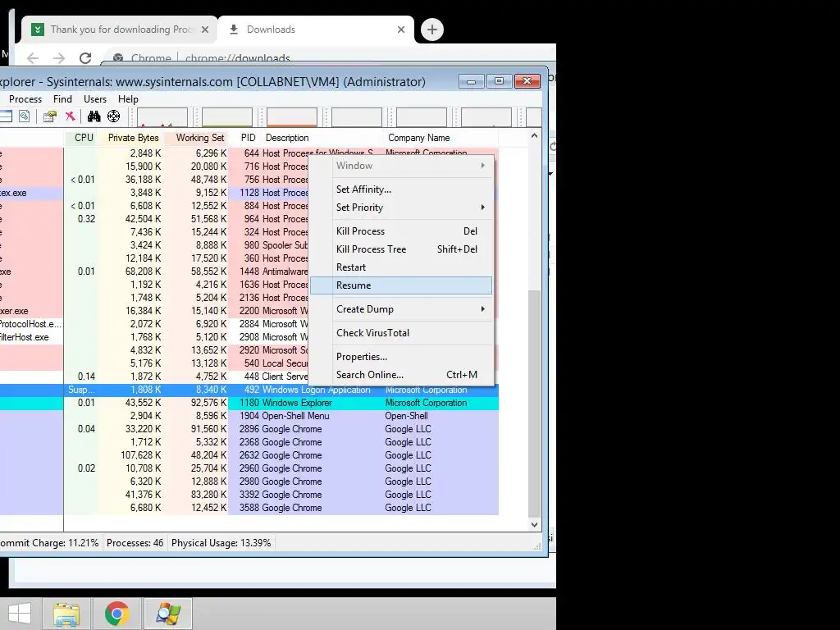This screenshot has width=840, height=630.
Task: Open the Find menu
Action: click(x=62, y=99)
